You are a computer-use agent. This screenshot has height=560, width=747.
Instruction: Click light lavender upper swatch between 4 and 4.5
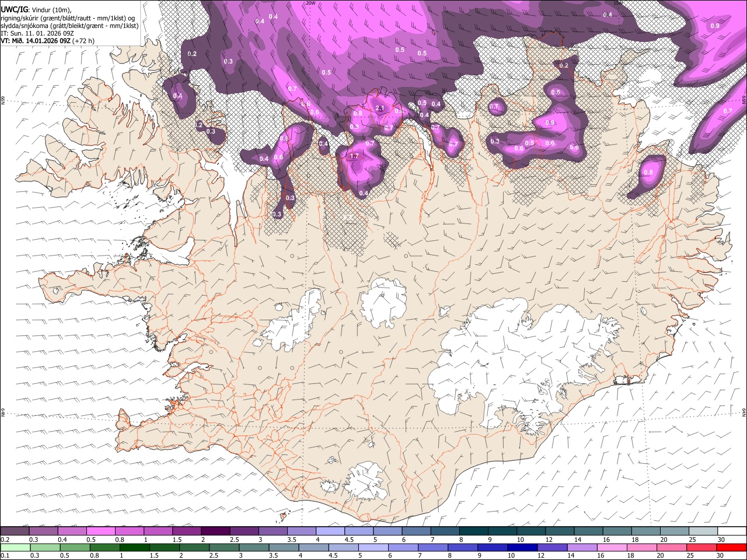[x=330, y=531]
